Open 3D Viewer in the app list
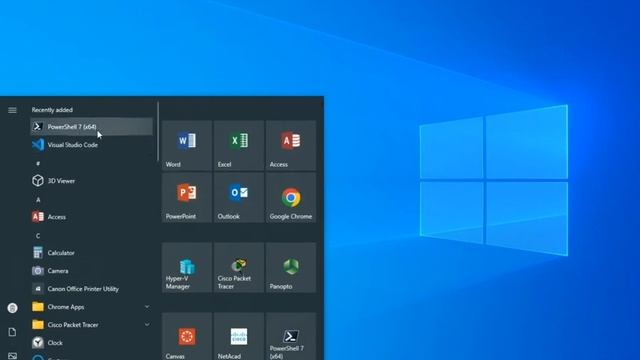Viewport: 640px width, 360px height. pos(91,181)
